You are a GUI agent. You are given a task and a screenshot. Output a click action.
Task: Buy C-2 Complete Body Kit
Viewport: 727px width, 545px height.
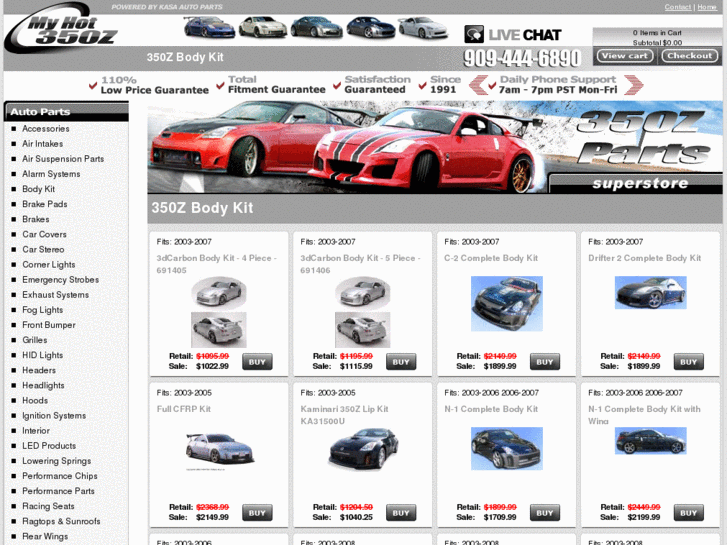[x=545, y=362]
